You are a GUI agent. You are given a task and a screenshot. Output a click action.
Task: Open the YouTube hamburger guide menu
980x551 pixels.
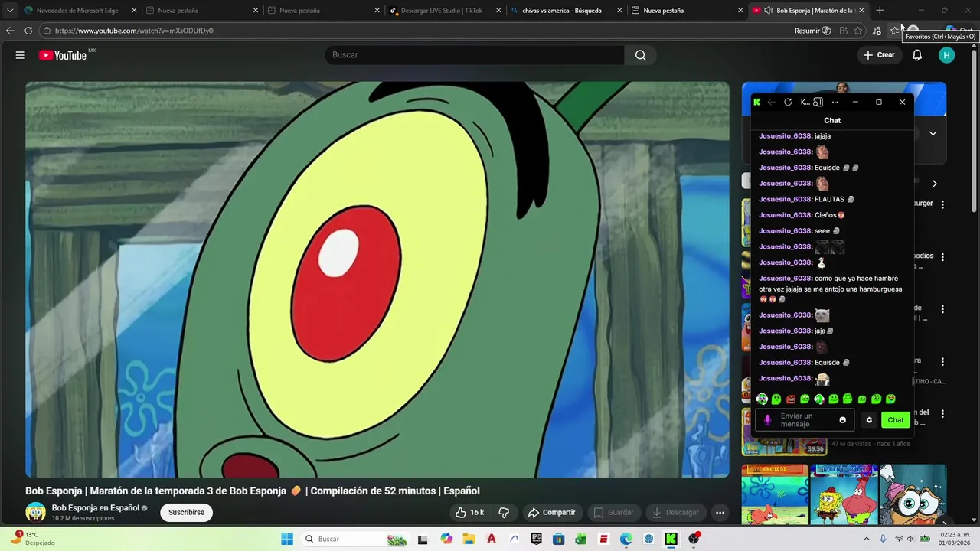tap(21, 55)
